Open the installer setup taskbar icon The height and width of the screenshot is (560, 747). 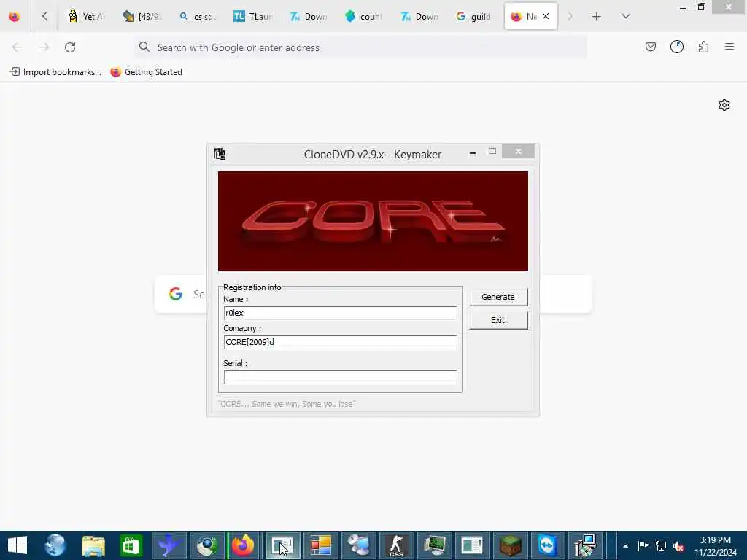point(586,545)
